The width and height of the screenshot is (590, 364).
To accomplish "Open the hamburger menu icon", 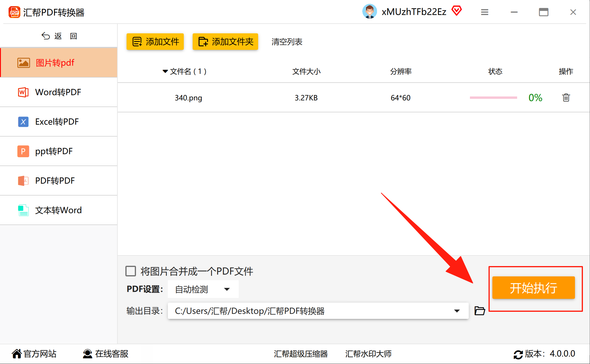I will coord(485,12).
